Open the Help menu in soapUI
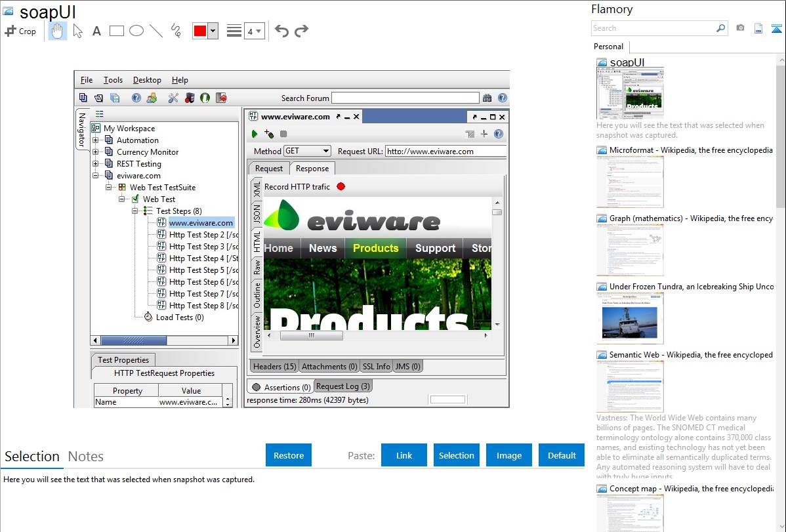786x532 pixels. tap(180, 80)
